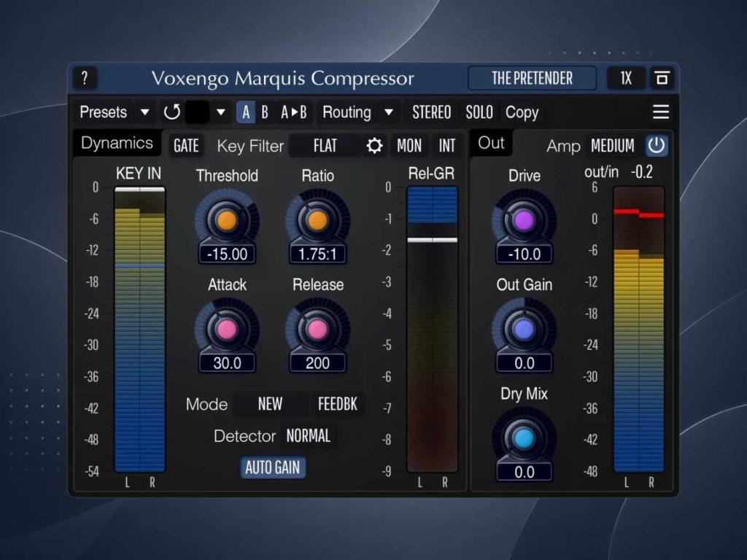The image size is (747, 560).
Task: Toggle the SOLO button
Action: pyautogui.click(x=479, y=112)
